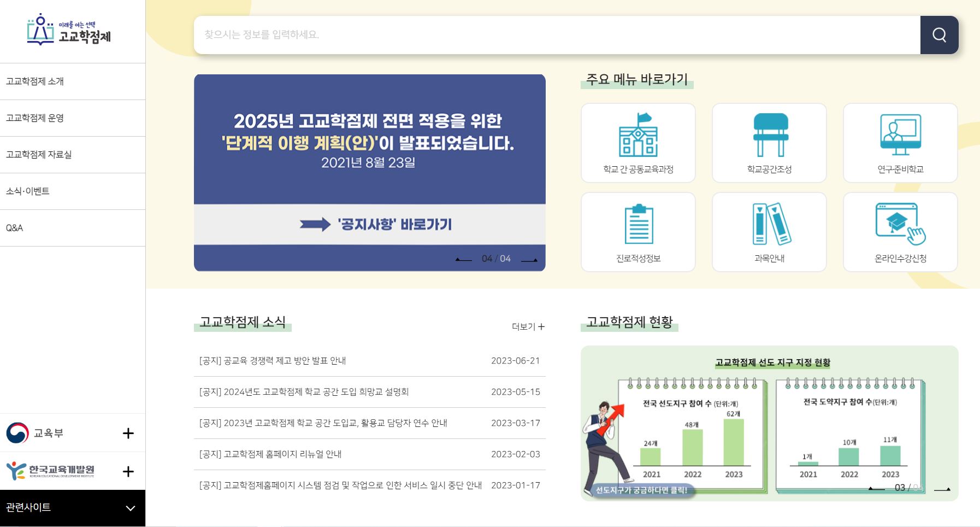Click the magnifying glass search icon
The height and width of the screenshot is (527, 980).
939,35
